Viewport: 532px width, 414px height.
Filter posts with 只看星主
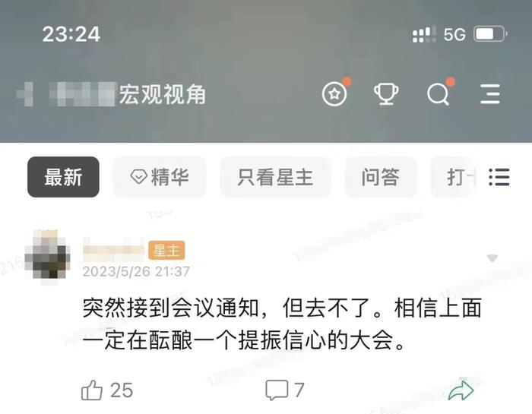point(275,177)
